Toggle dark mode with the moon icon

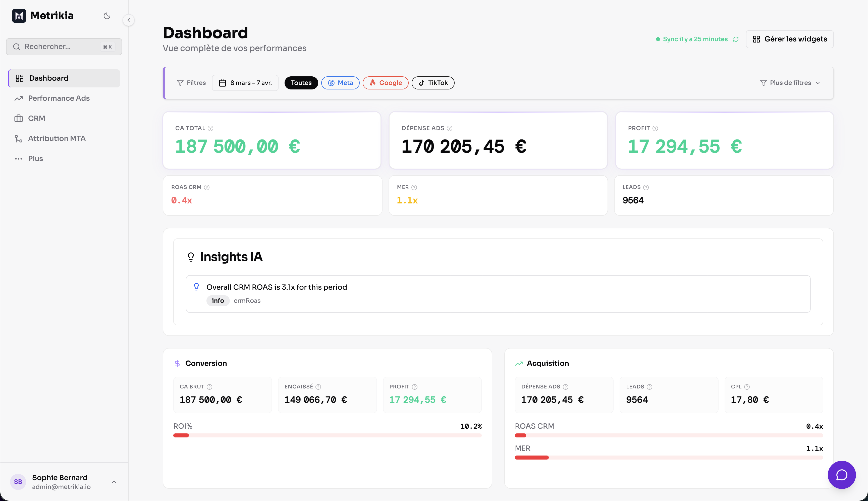[106, 16]
